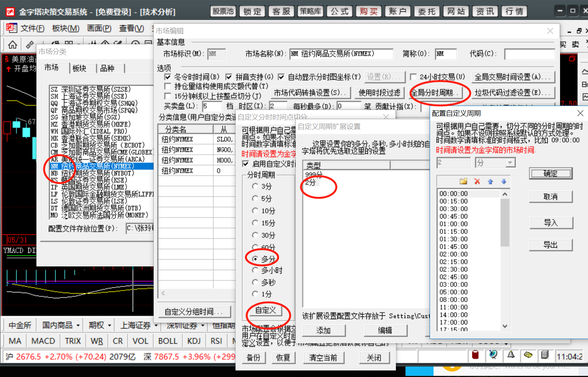The image size is (588, 377).
Task: Click the red S icon beside 美原油
Action: point(7,59)
